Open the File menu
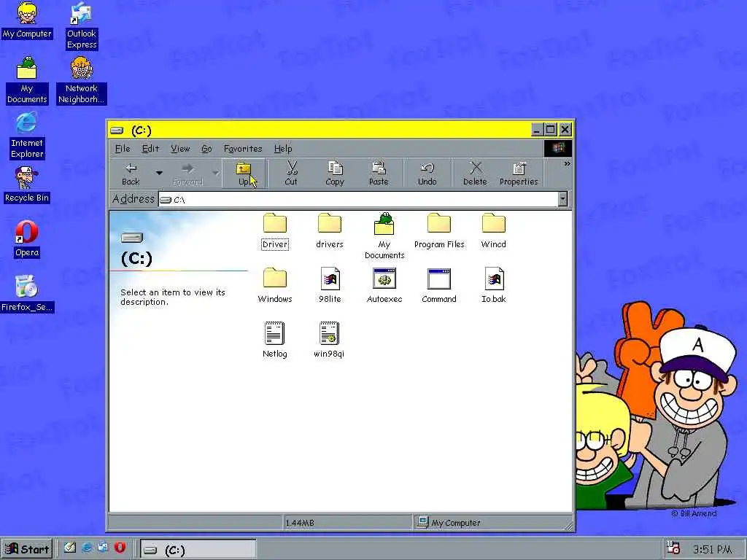The width and height of the screenshot is (747, 560). point(123,149)
